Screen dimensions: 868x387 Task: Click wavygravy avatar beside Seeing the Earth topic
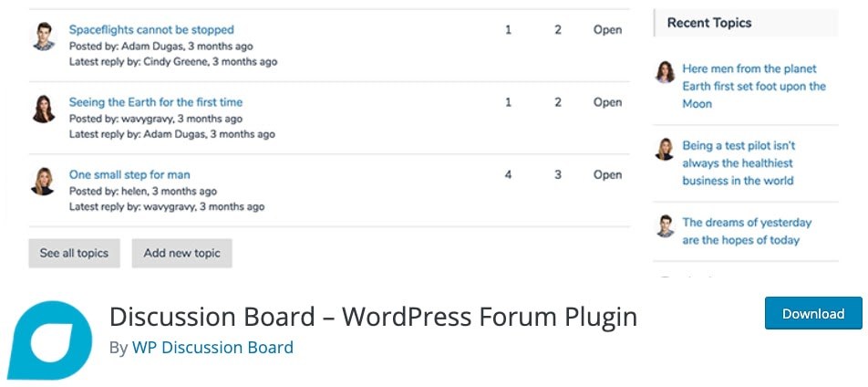tap(43, 109)
